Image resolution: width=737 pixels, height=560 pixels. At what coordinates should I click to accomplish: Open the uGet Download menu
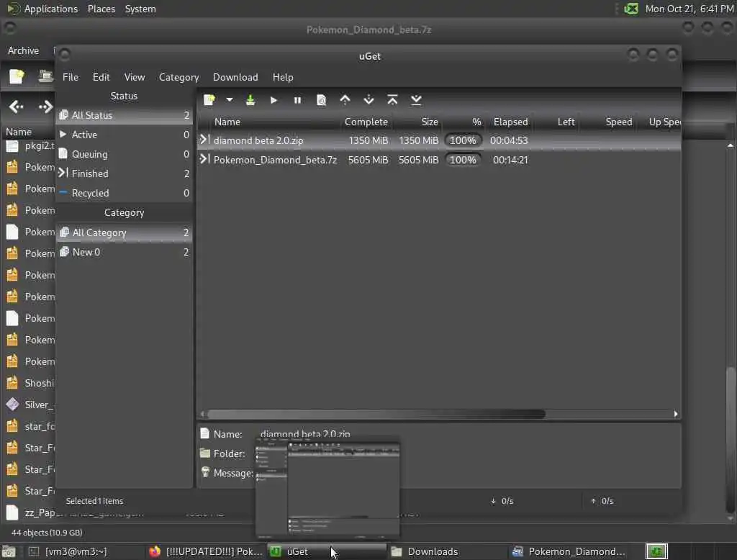point(235,77)
